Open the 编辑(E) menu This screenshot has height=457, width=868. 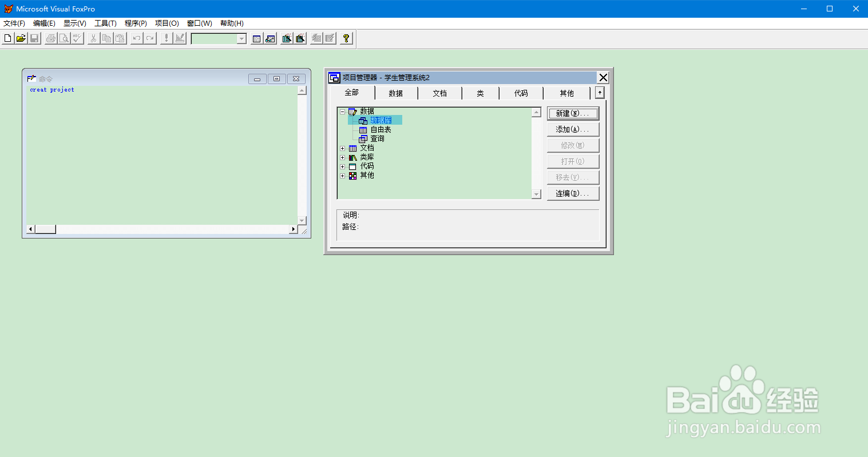(44, 23)
